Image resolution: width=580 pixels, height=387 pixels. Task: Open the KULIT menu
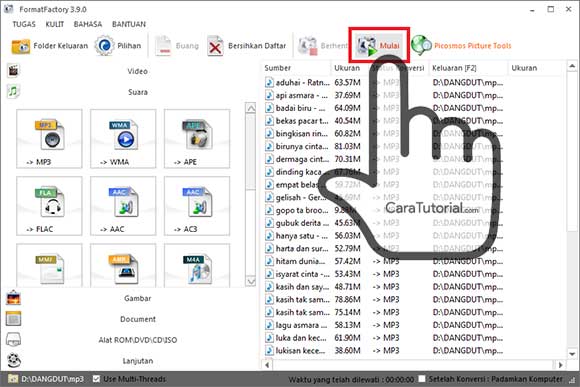coord(55,24)
